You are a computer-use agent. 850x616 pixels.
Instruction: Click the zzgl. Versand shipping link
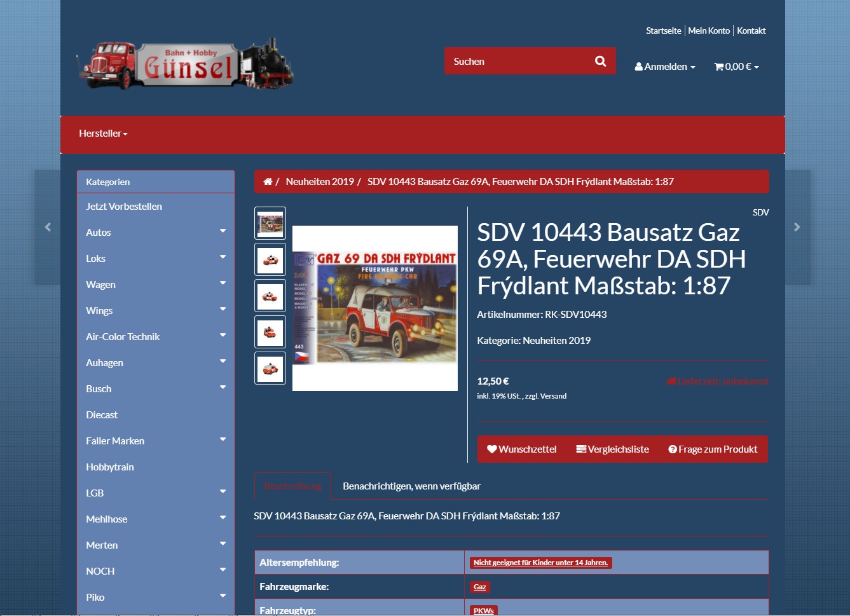[545, 396]
